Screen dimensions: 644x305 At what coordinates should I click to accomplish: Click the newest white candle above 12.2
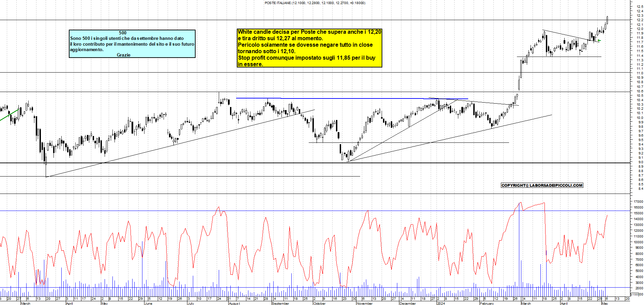point(607,20)
